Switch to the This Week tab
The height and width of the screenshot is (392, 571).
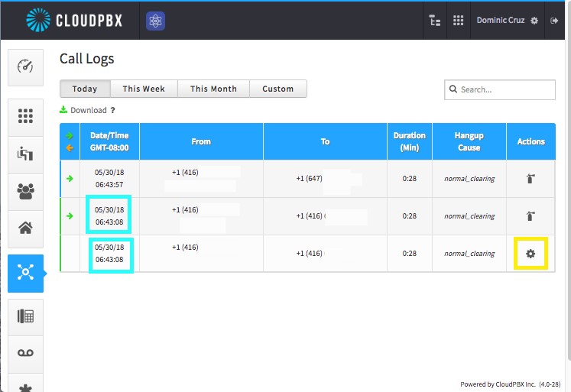coord(144,89)
